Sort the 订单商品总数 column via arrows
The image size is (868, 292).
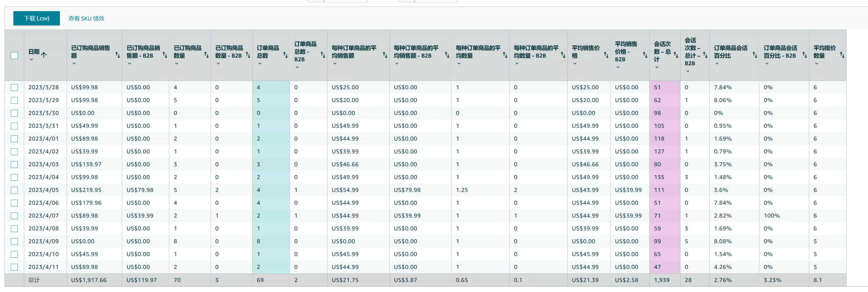coord(285,55)
